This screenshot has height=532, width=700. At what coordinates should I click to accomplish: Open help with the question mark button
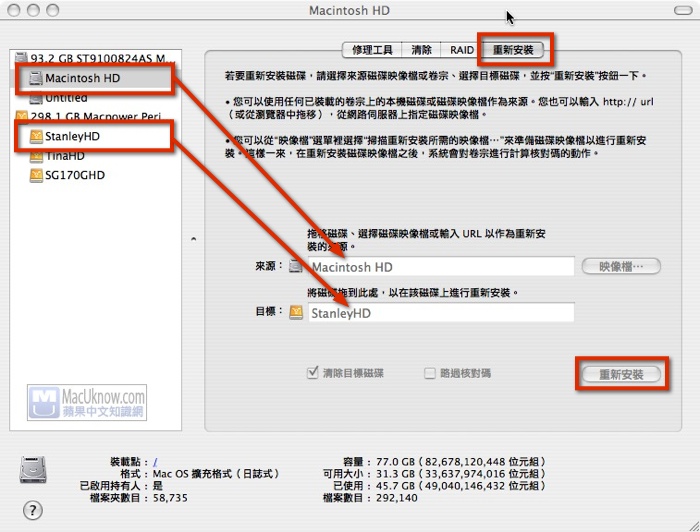pos(33,510)
